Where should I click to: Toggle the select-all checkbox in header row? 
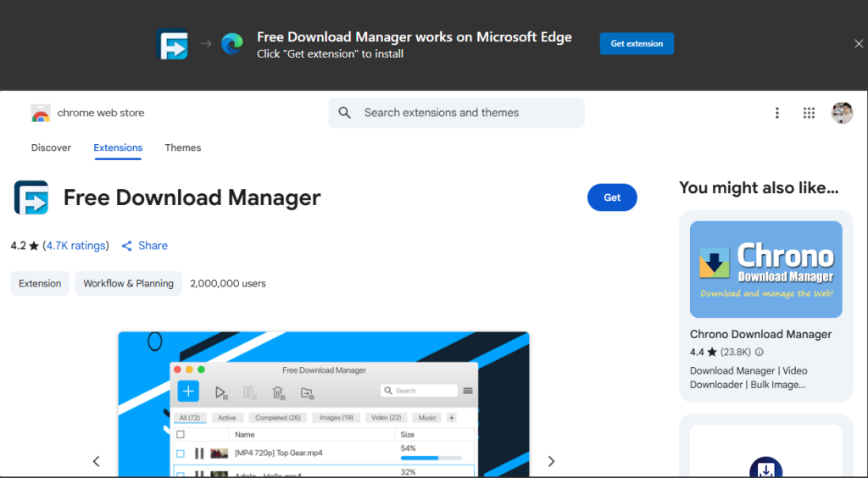pos(181,434)
